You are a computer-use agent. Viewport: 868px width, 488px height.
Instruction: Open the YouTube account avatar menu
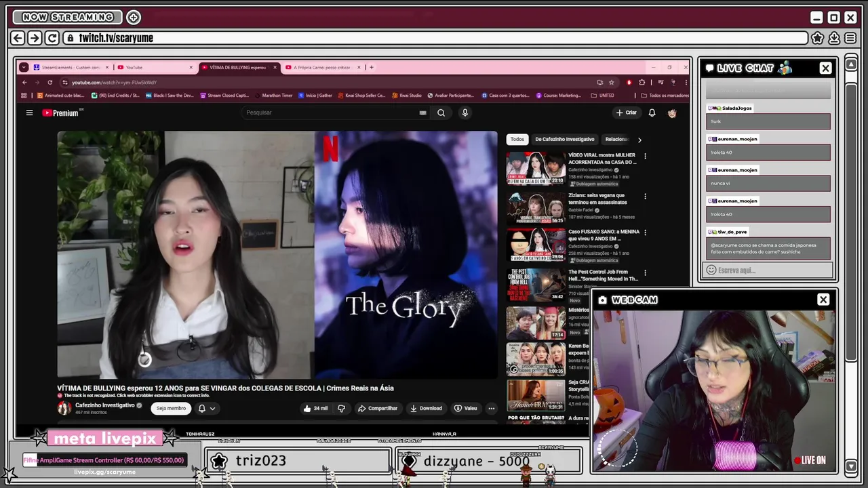(x=672, y=113)
